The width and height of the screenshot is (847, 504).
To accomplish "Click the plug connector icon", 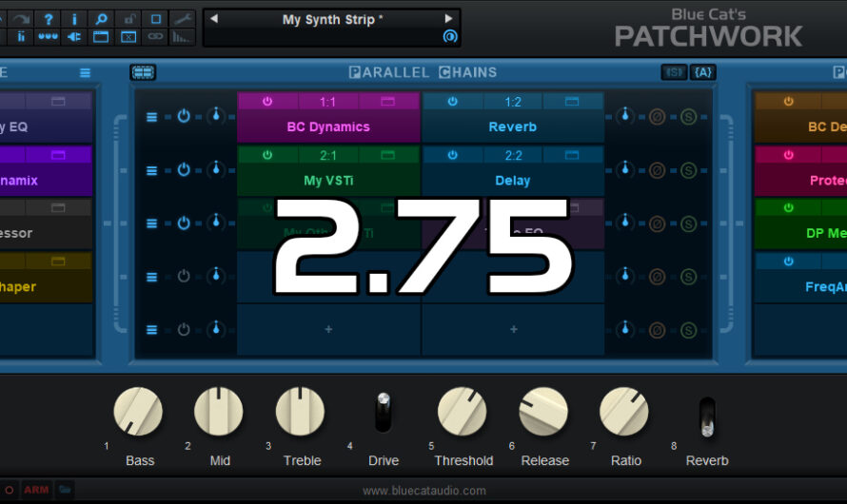I will tap(74, 37).
